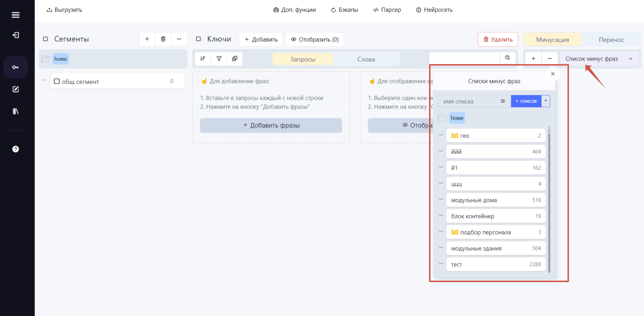644x316 pixels.
Task: Click the copy keys icon
Action: point(234,58)
